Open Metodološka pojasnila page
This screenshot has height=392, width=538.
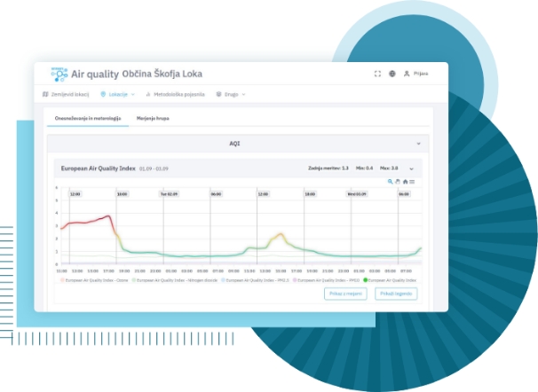[175, 94]
